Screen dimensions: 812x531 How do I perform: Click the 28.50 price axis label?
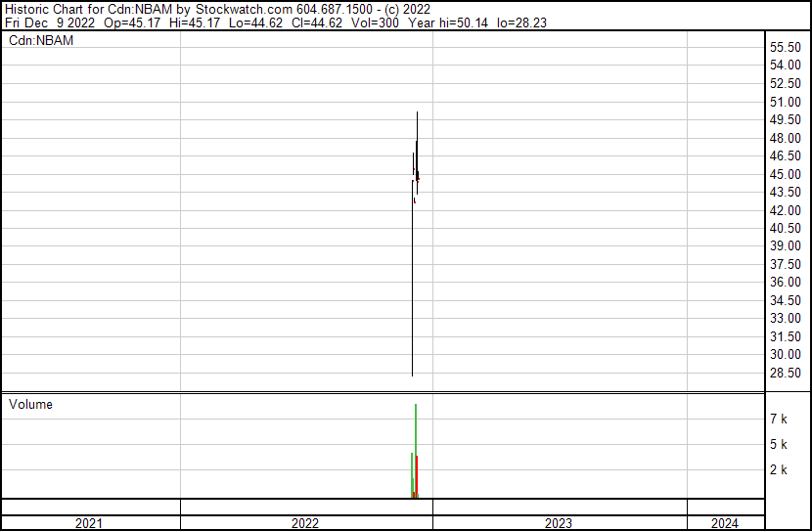(786, 373)
